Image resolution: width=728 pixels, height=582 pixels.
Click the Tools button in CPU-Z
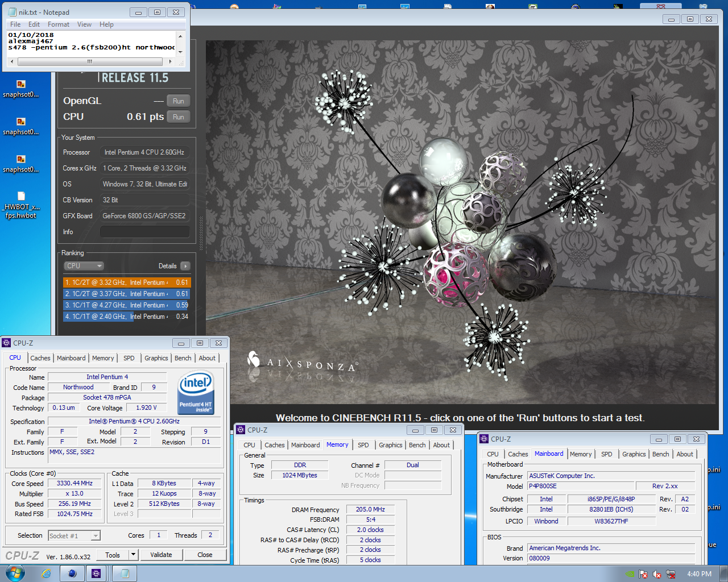113,555
